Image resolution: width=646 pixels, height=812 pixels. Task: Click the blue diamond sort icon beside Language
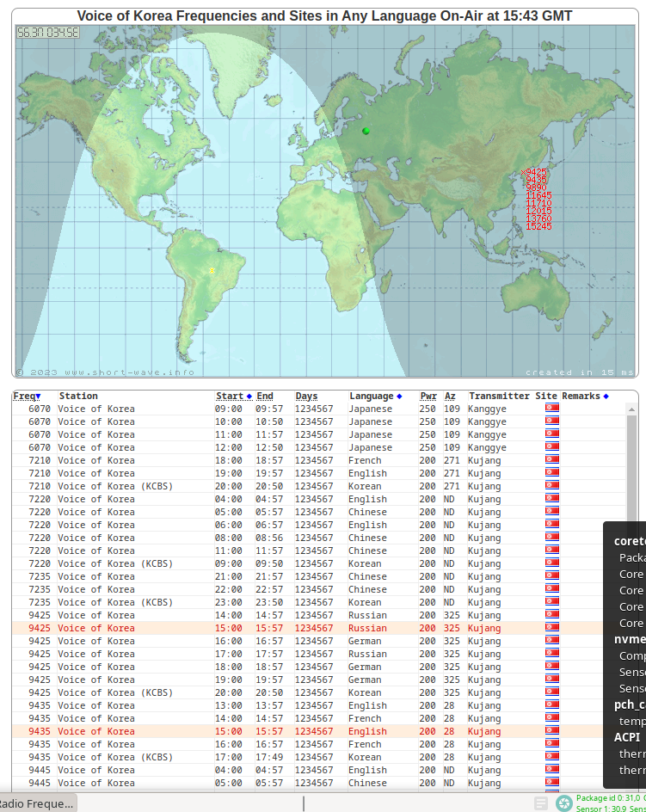pyautogui.click(x=399, y=397)
